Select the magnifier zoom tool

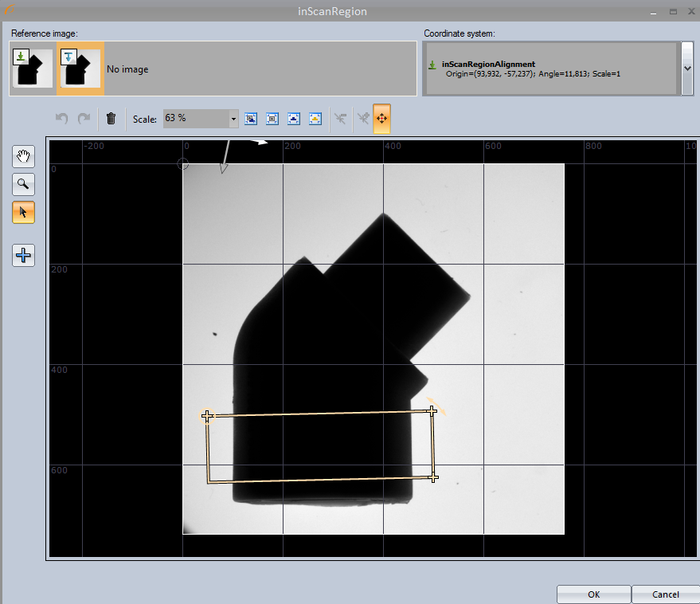point(23,185)
